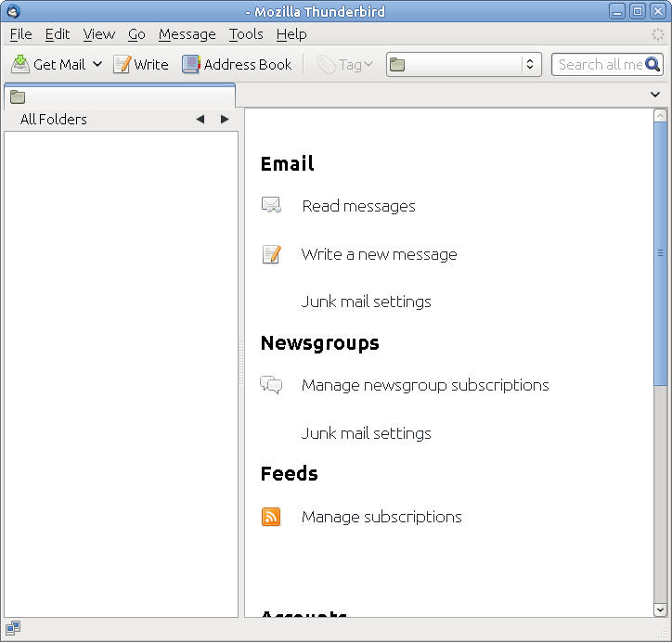Click the newsgroup speech bubbles icon
The width and height of the screenshot is (672, 642).
tap(271, 385)
